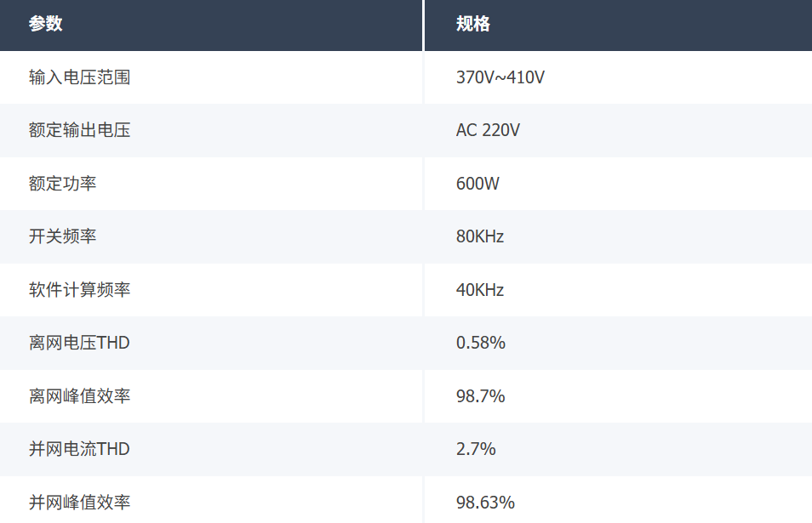Image resolution: width=812 pixels, height=523 pixels.
Task: Select the 软件计算频率 parameter cell
Action: (79, 290)
